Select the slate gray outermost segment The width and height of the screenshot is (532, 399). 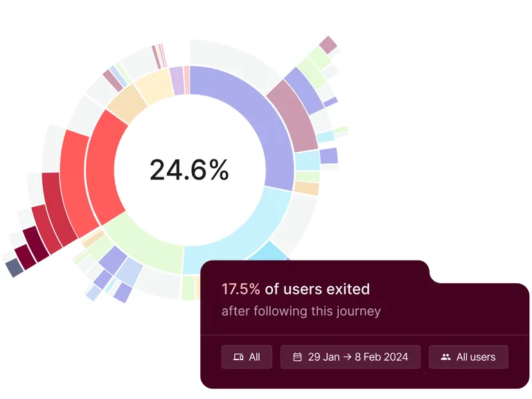(14, 267)
